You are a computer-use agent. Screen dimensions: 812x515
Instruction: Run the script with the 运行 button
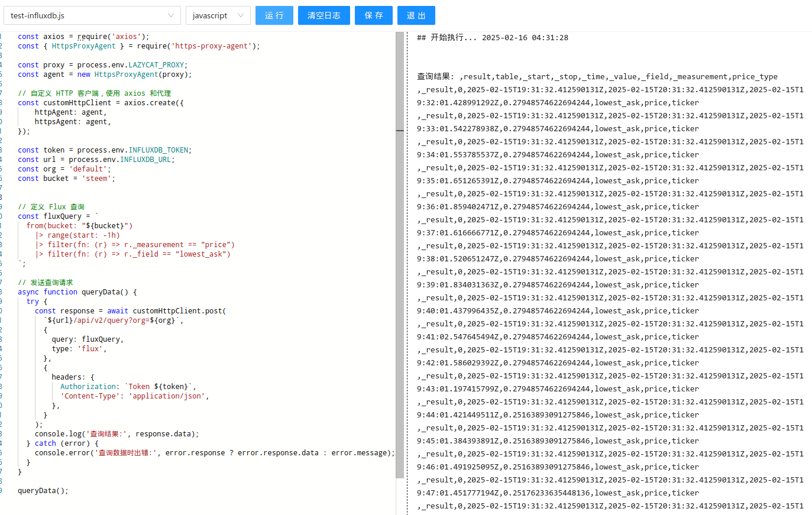[274, 15]
